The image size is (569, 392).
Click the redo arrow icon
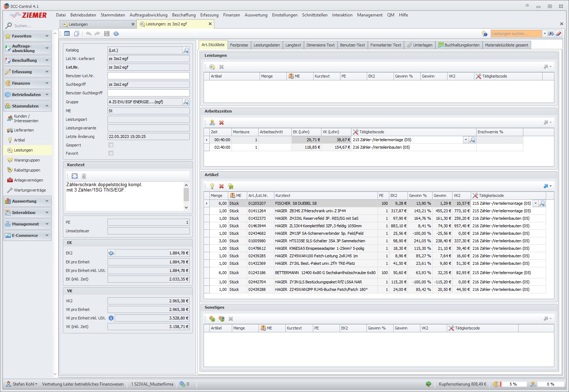point(97,34)
